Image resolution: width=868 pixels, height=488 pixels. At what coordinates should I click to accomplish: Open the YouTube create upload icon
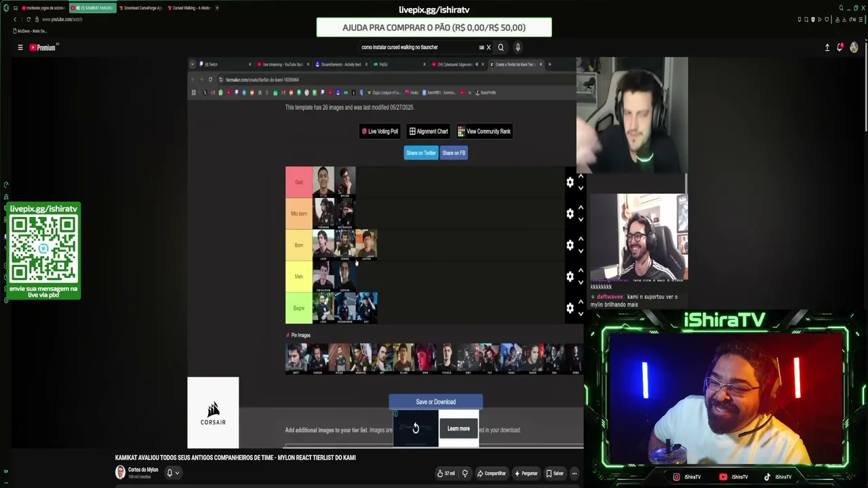pyautogui.click(x=827, y=47)
